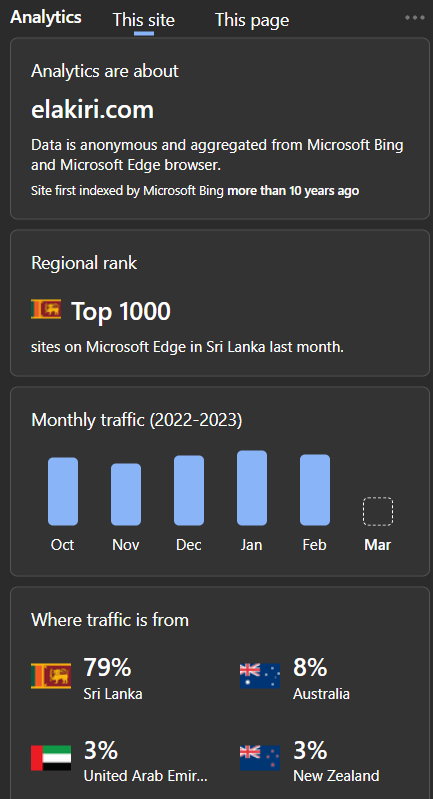
Task: Select the This site tab
Action: pos(144,20)
